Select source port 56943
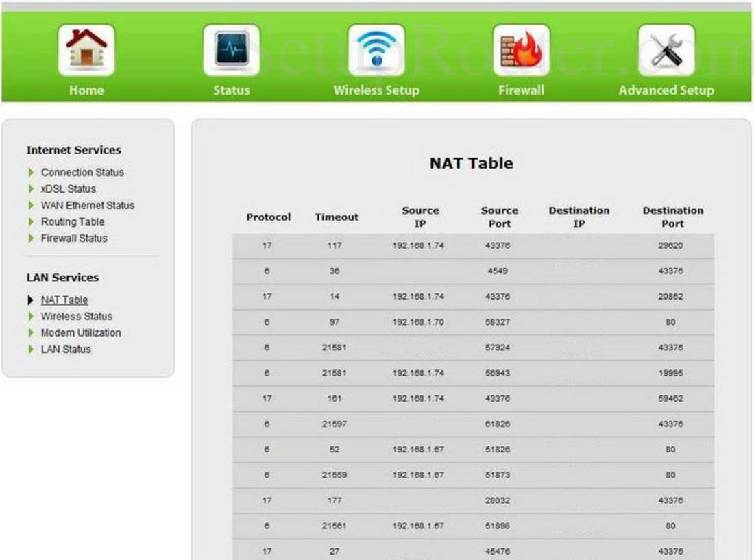The height and width of the screenshot is (560, 754). (497, 372)
